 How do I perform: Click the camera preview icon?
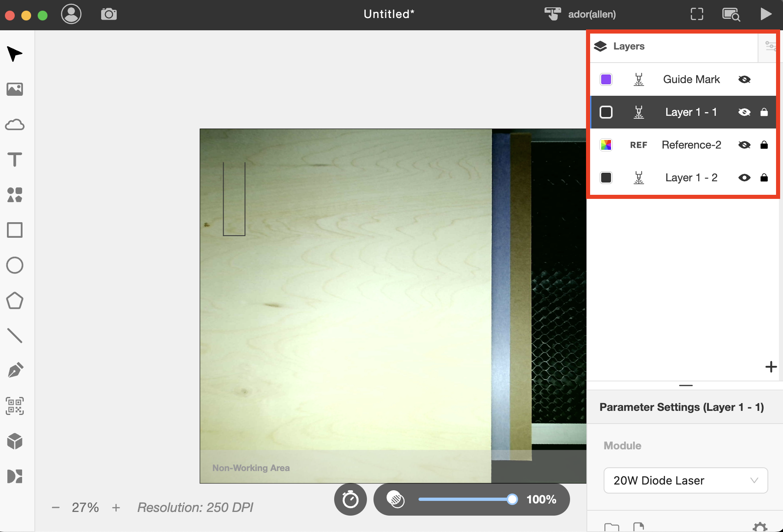coord(109,14)
